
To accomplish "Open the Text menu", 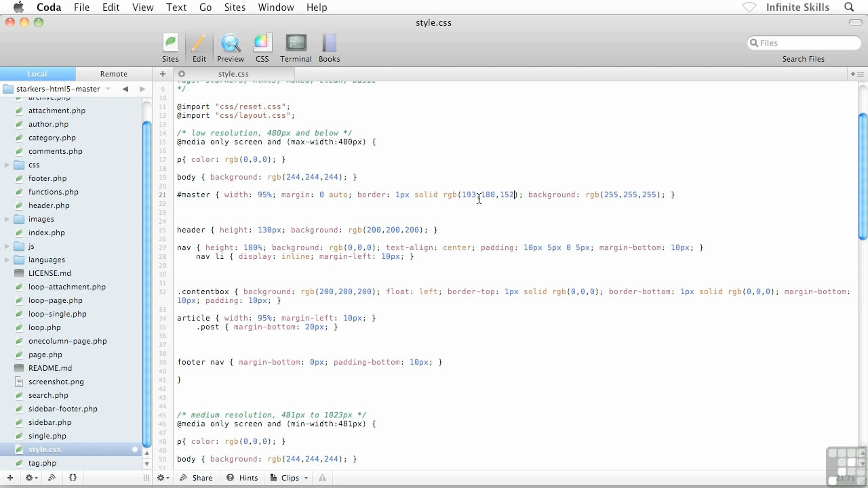I will (176, 7).
